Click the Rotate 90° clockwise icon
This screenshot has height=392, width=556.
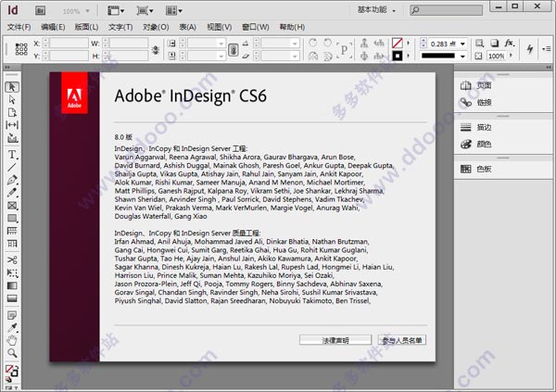[x=313, y=43]
